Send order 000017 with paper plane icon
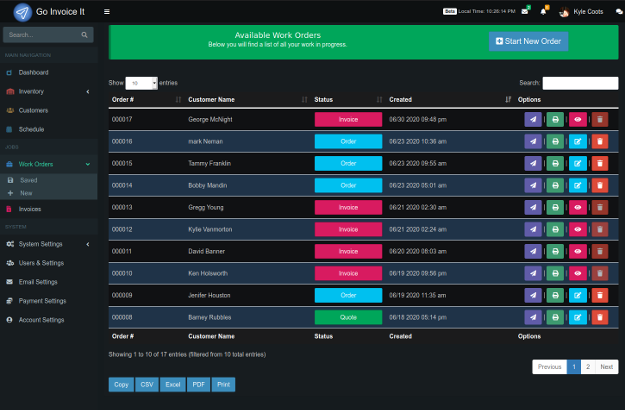 coord(534,119)
